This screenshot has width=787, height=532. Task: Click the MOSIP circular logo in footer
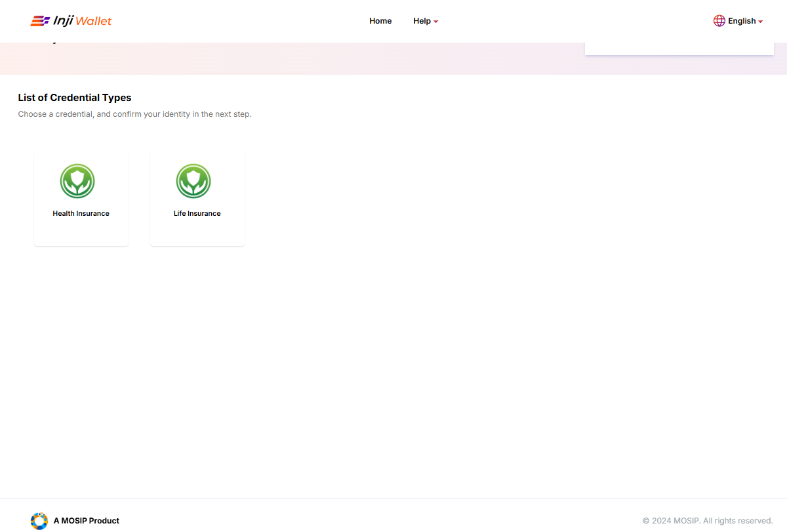[39, 521]
